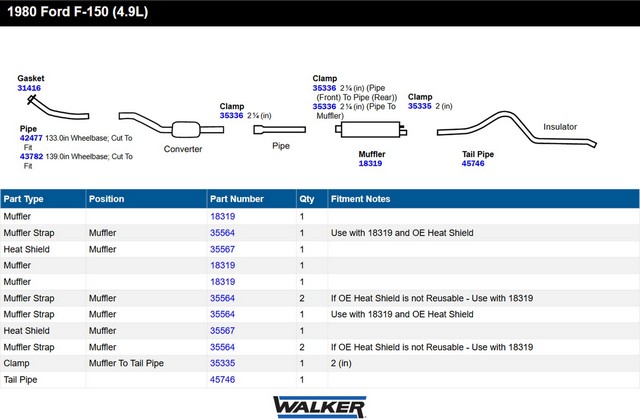The height and width of the screenshot is (419, 640).
Task: Click the tail pipe drawing
Action: pyautogui.click(x=517, y=129)
